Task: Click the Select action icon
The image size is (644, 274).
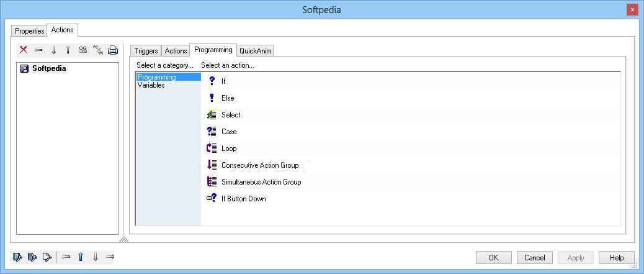Action: [212, 115]
